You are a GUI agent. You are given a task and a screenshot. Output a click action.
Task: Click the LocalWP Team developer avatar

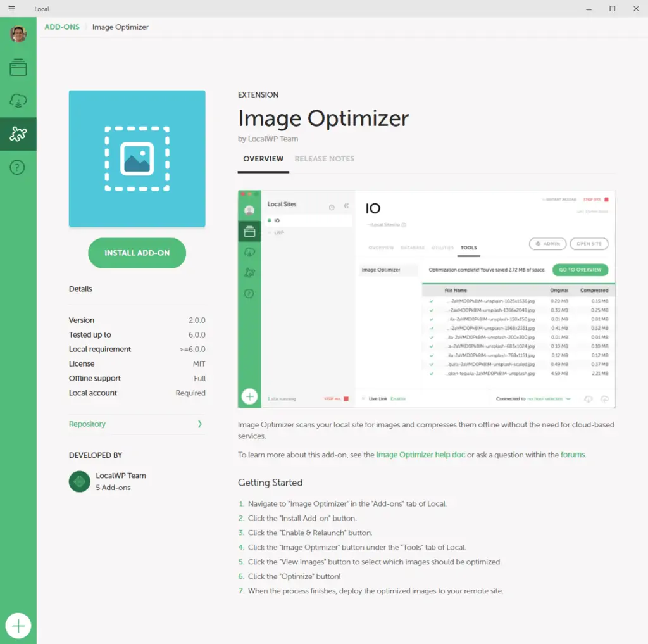(x=79, y=481)
